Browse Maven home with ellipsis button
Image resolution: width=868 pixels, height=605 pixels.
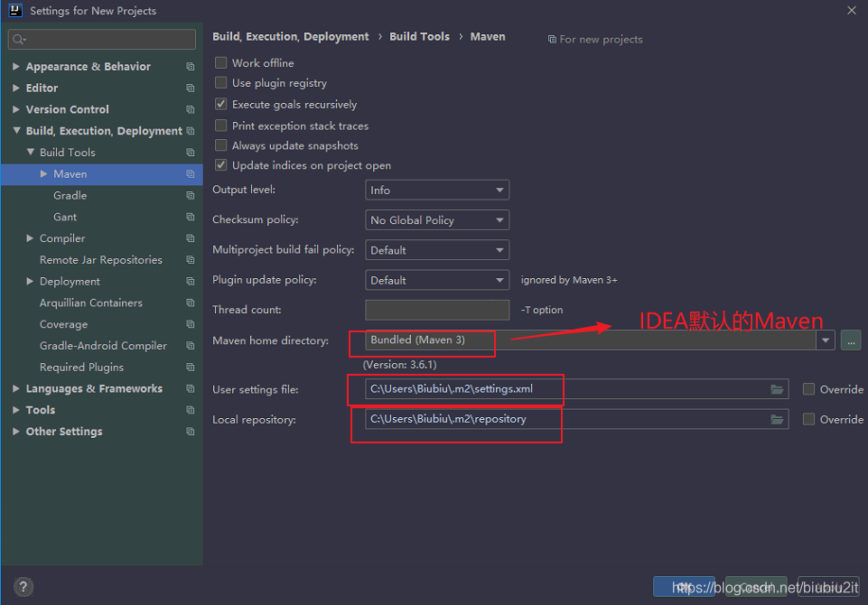(851, 340)
